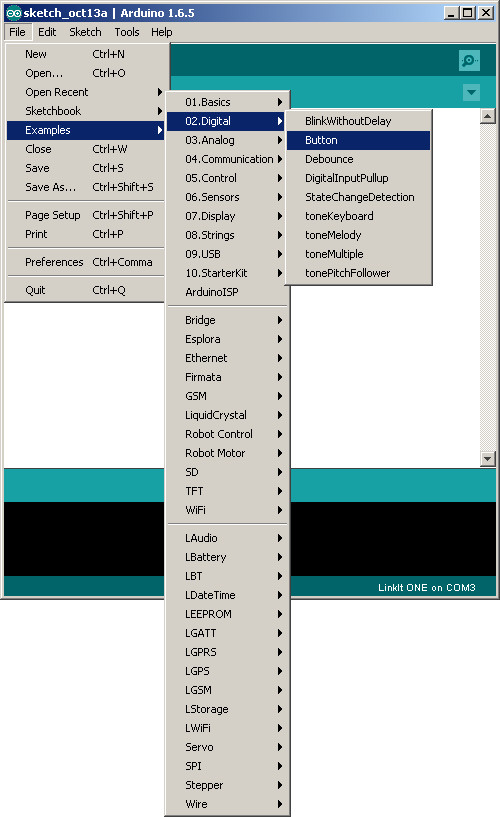Open the Button example sketch

tap(358, 140)
